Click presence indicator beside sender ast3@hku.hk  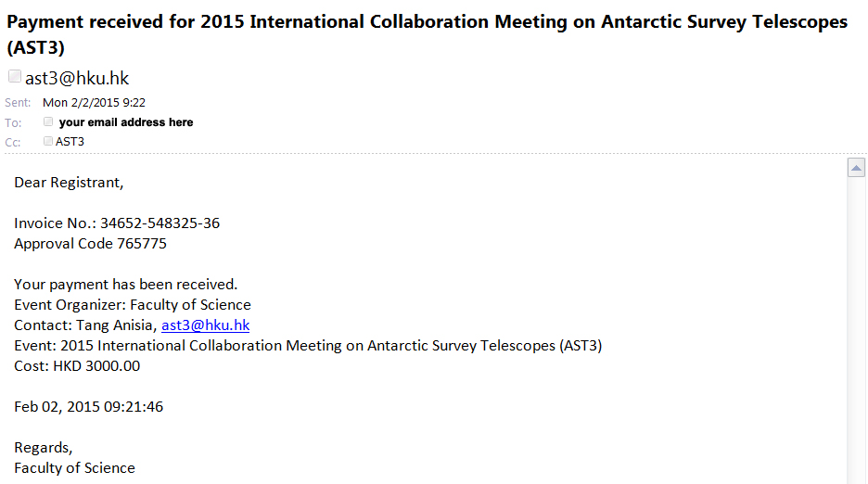click(x=15, y=76)
